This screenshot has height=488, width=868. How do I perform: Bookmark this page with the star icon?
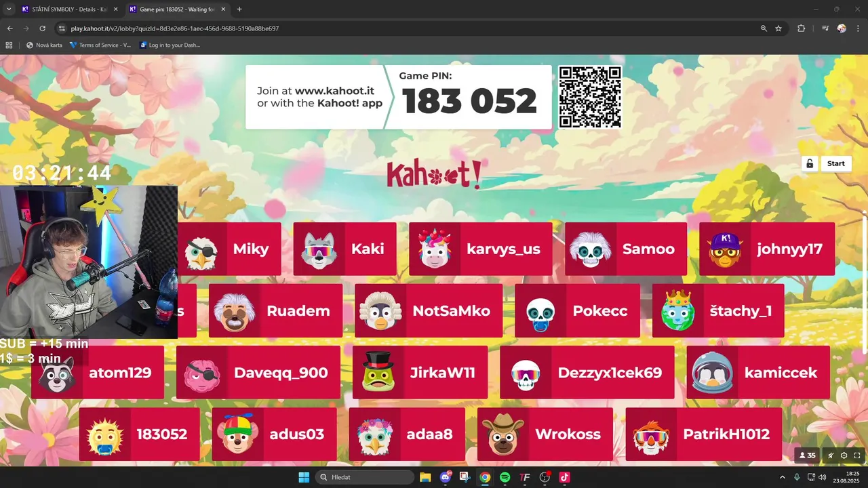point(778,28)
